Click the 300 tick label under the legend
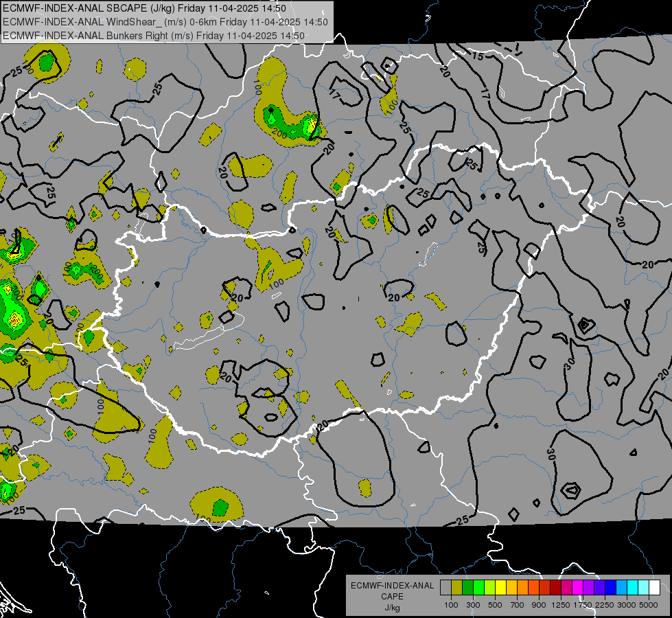The height and width of the screenshot is (618, 672). click(x=473, y=605)
